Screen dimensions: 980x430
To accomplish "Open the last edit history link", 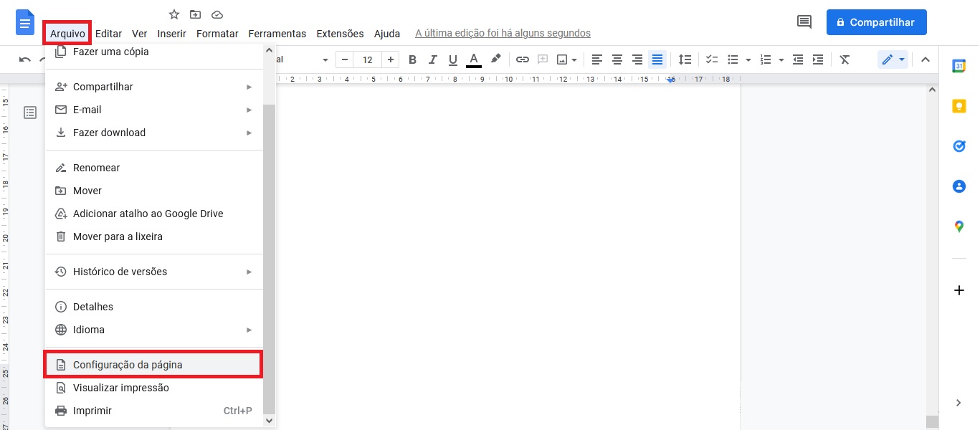I will click(x=503, y=34).
